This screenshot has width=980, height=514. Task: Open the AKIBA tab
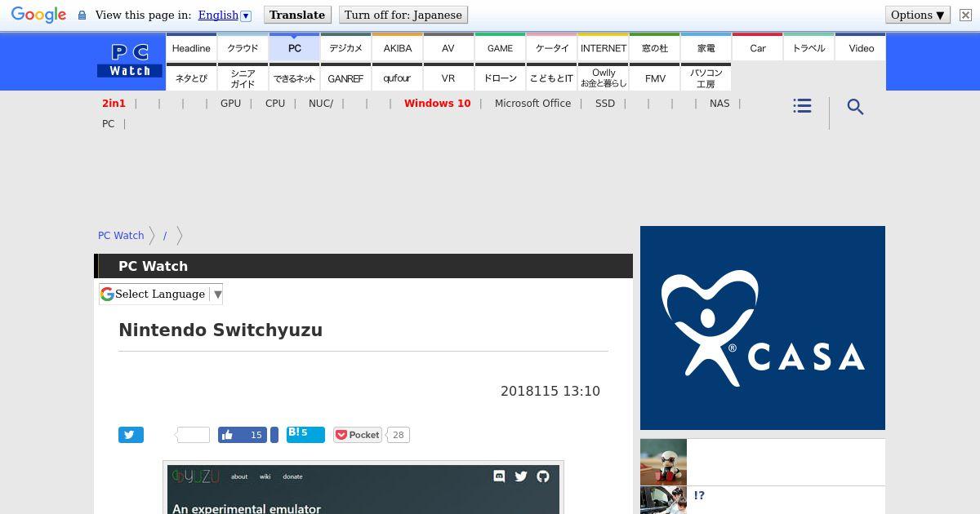(x=397, y=47)
